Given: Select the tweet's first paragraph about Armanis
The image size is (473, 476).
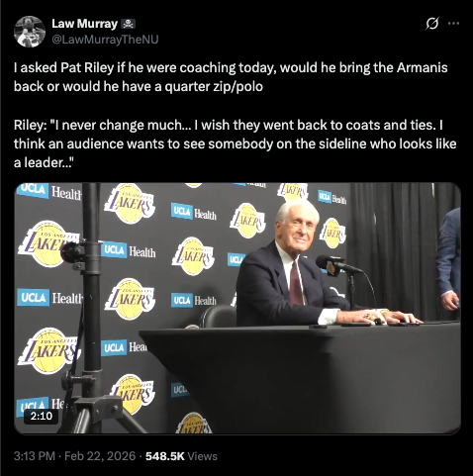Looking at the screenshot, I should [x=231, y=77].
